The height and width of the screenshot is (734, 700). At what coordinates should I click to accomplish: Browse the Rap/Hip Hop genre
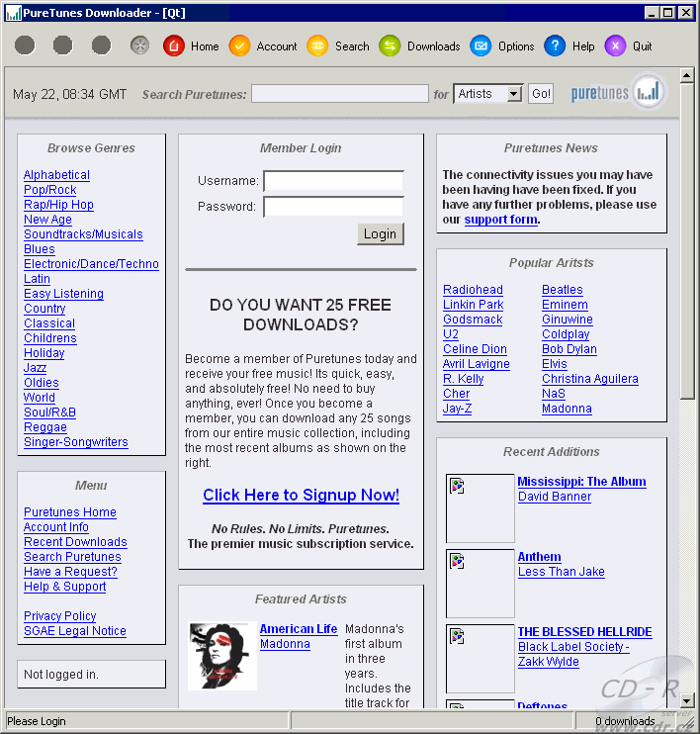tap(58, 205)
